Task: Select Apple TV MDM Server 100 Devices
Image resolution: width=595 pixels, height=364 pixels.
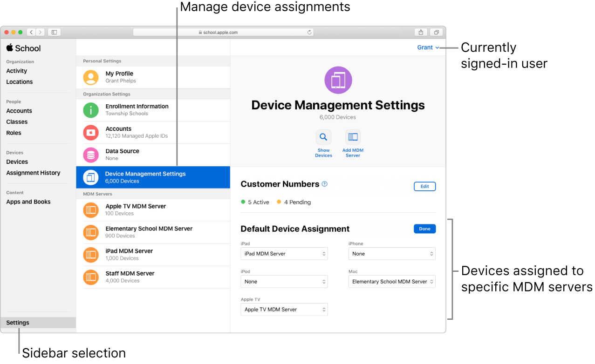Action: 153,210
